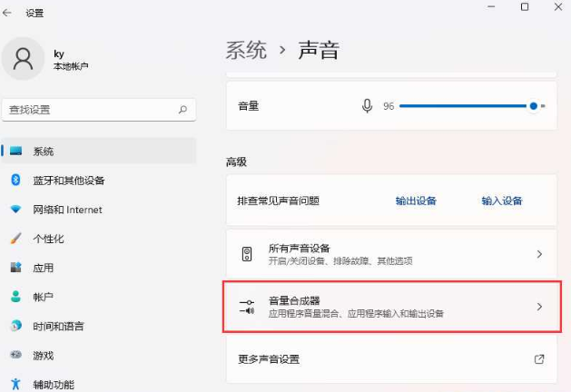Click the 时间和语言 globe clock icon

coord(15,326)
